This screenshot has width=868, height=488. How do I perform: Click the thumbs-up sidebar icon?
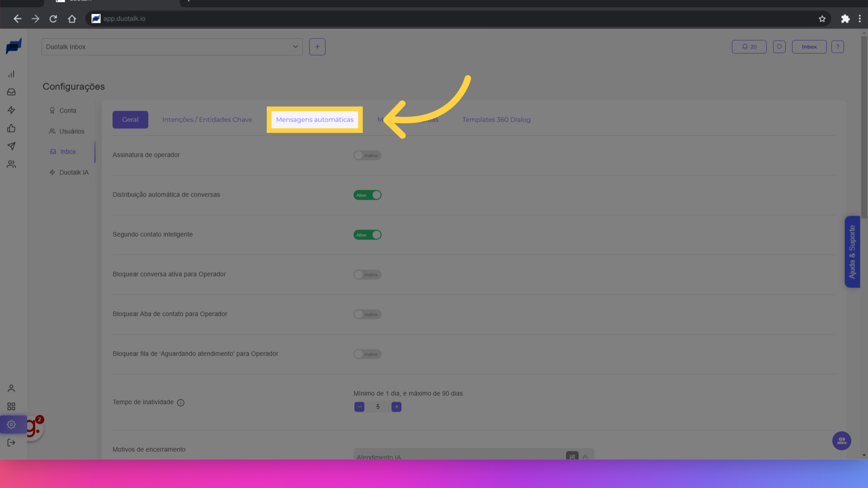pos(11,128)
